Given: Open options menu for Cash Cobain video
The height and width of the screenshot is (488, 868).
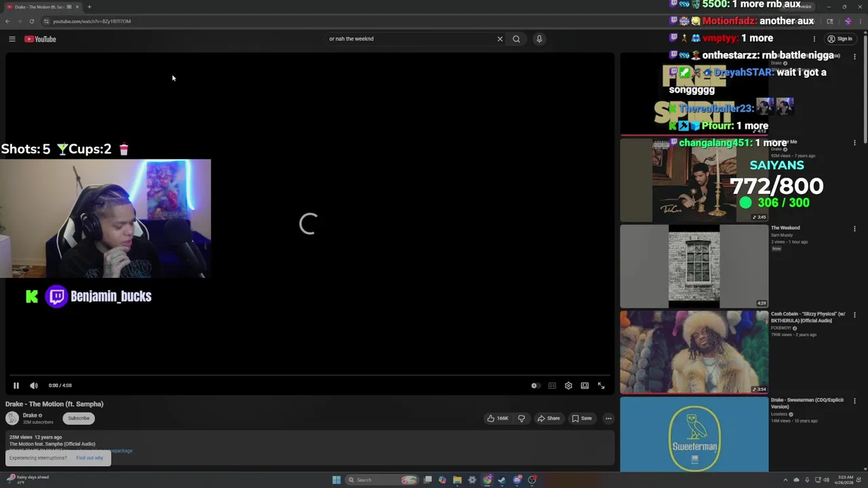Looking at the screenshot, I should pyautogui.click(x=854, y=315).
